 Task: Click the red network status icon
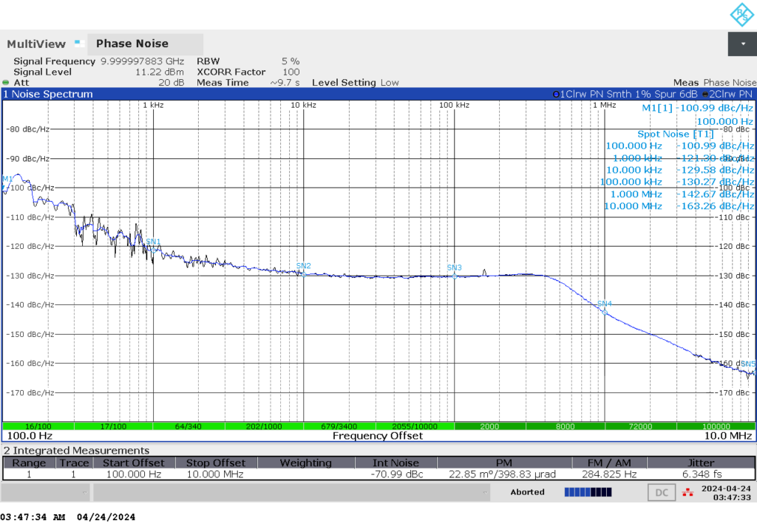pyautogui.click(x=688, y=492)
